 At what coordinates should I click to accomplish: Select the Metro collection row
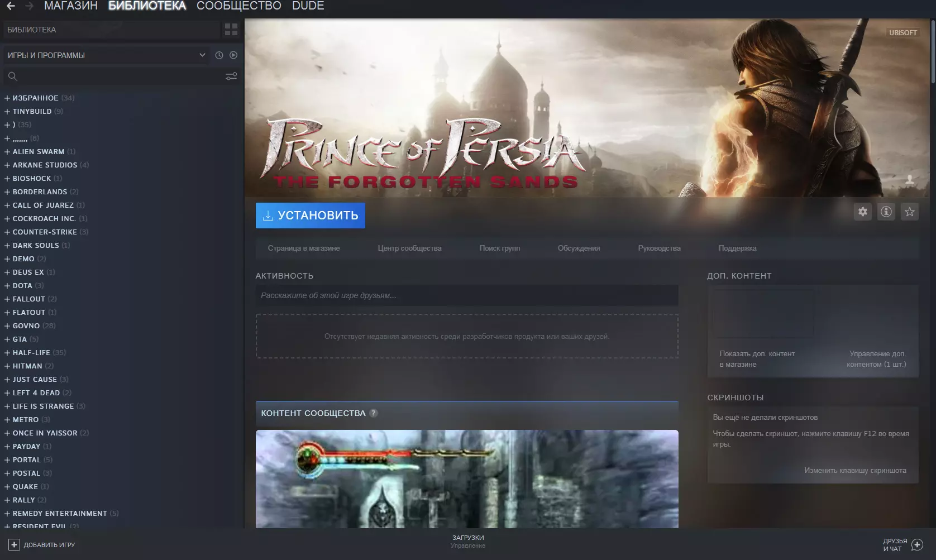click(x=122, y=420)
